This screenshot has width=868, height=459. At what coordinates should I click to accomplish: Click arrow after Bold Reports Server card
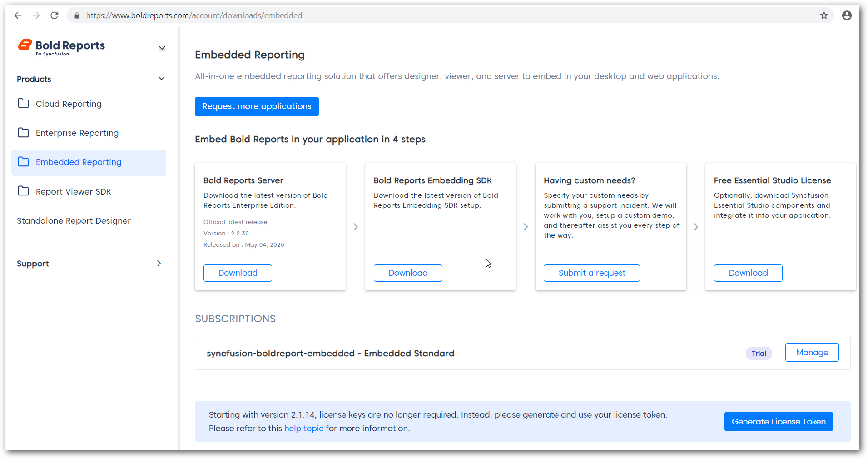tap(356, 227)
